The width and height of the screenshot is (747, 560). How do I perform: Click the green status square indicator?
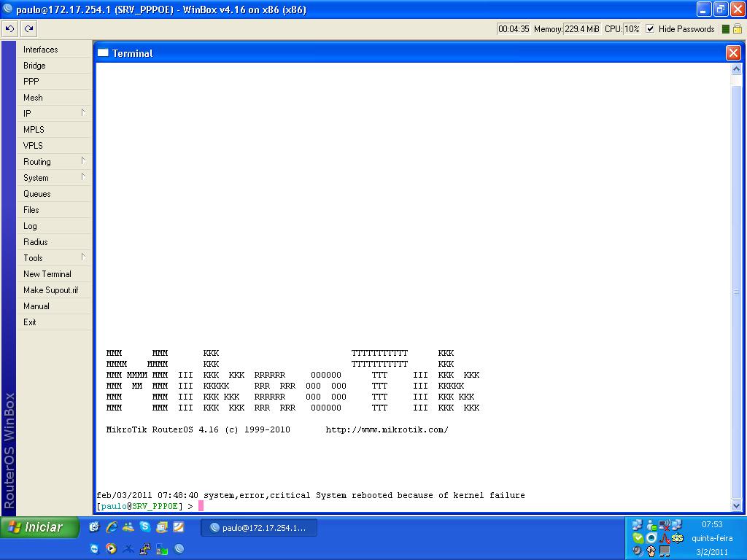tap(726, 29)
